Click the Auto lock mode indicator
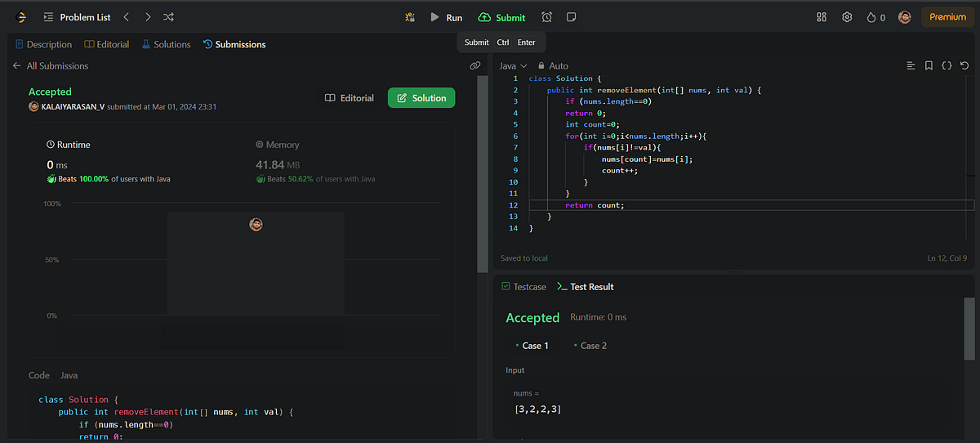Image resolution: width=980 pixels, height=443 pixels. click(x=553, y=65)
